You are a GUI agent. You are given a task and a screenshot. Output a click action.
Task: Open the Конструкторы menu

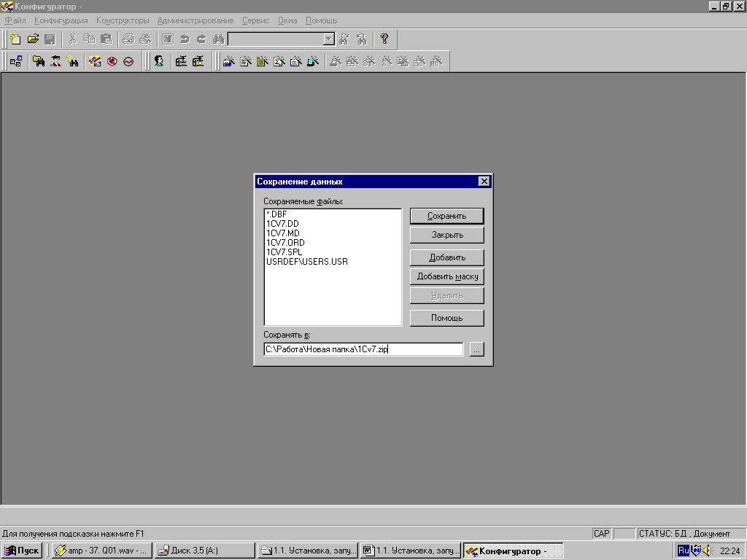click(123, 20)
